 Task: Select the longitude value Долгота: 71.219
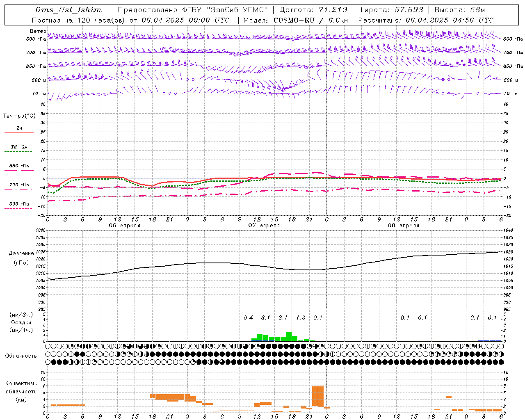pos(313,10)
